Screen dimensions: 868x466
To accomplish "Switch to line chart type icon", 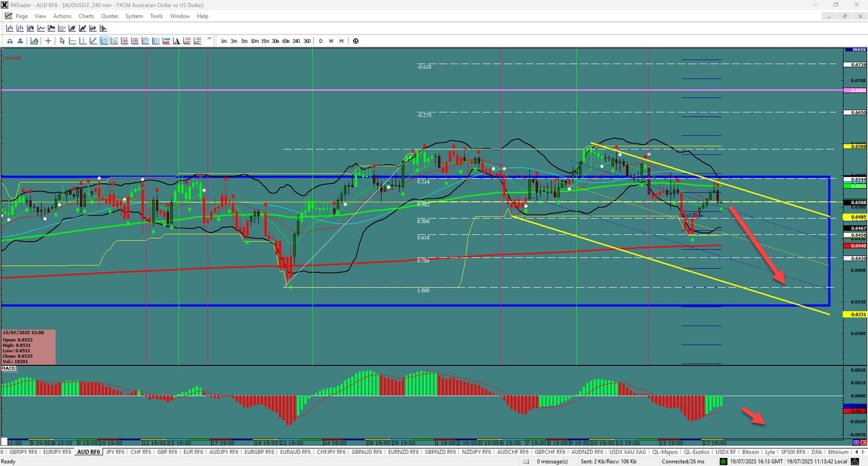I will pyautogui.click(x=41, y=28).
